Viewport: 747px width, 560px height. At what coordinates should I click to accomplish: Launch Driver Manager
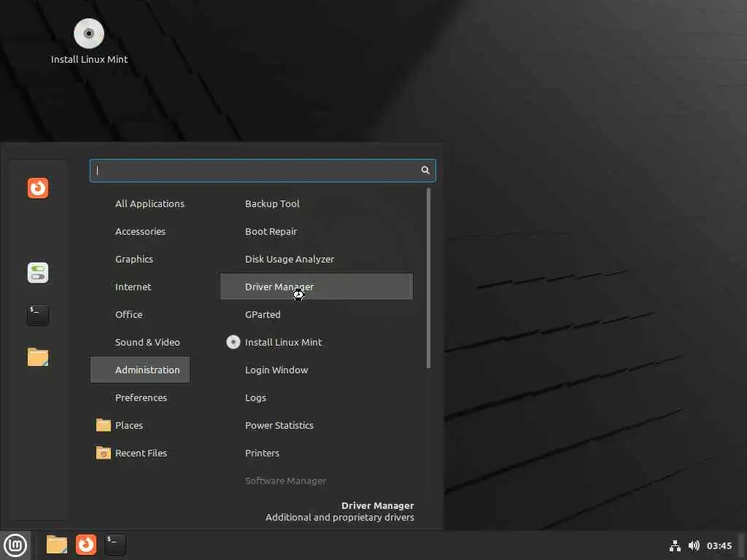[x=317, y=287]
